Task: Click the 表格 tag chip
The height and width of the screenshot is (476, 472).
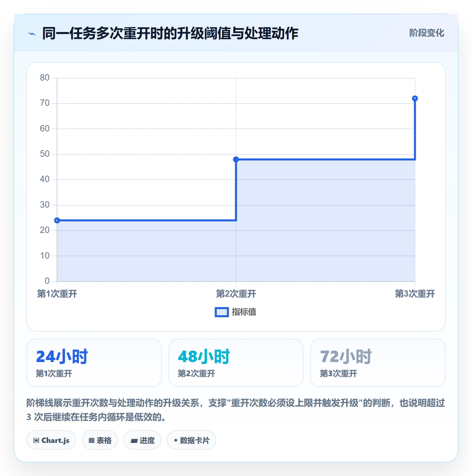Action: (100, 440)
